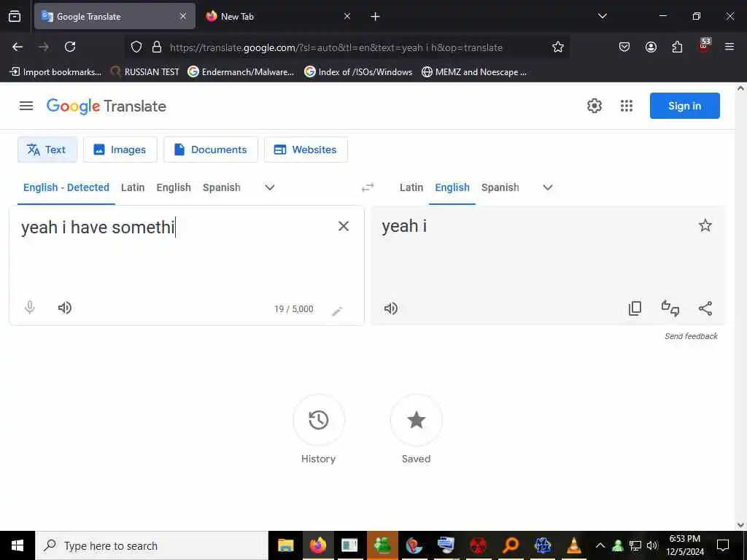The height and width of the screenshot is (560, 747).
Task: Open MEMZ and Noescape bookmark
Action: click(474, 72)
